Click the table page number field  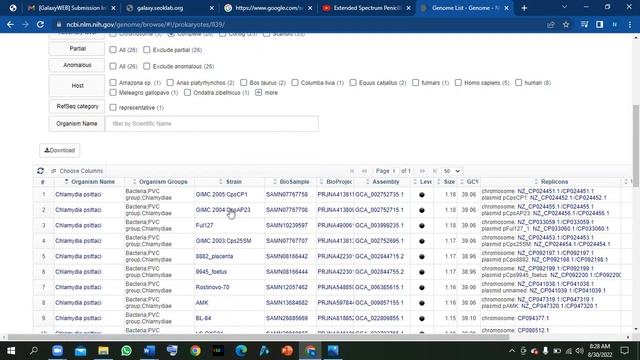(x=395, y=171)
